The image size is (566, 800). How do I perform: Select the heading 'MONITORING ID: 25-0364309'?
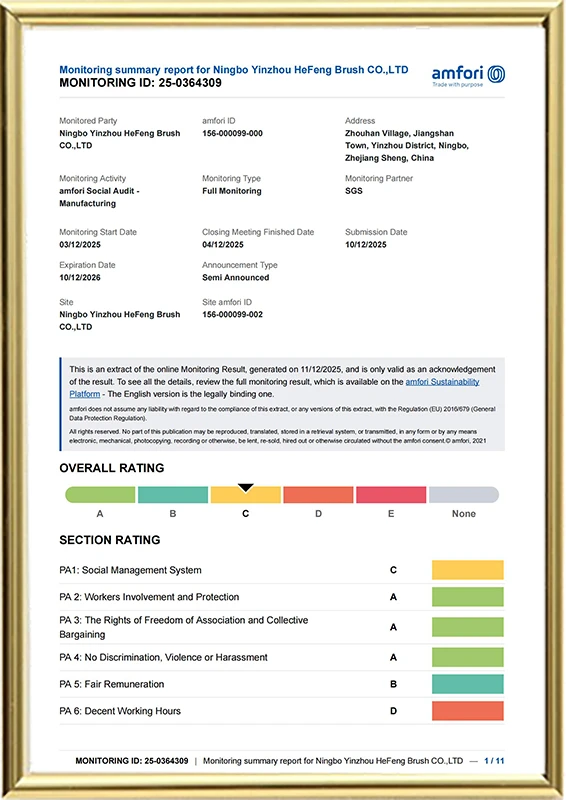click(x=140, y=83)
